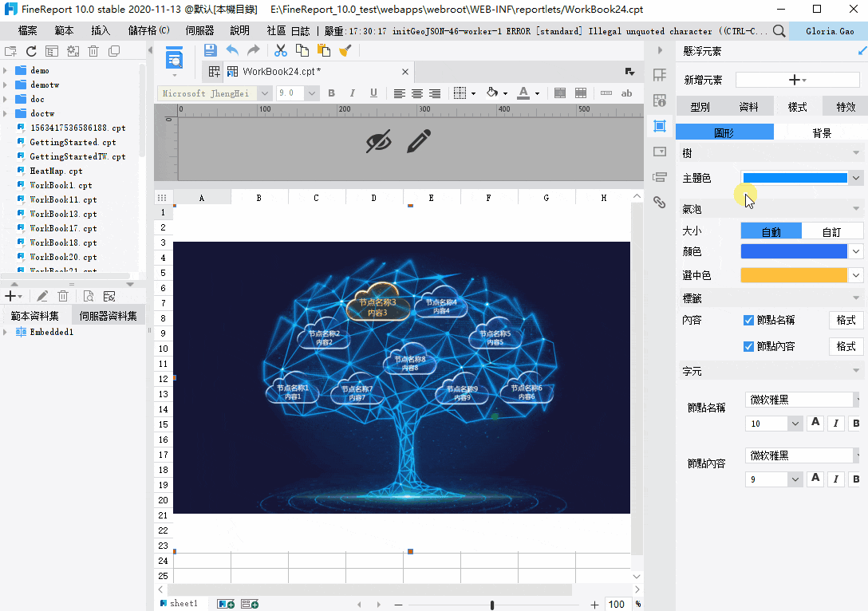Toggle Underline text formatting
868x611 pixels.
click(x=373, y=93)
